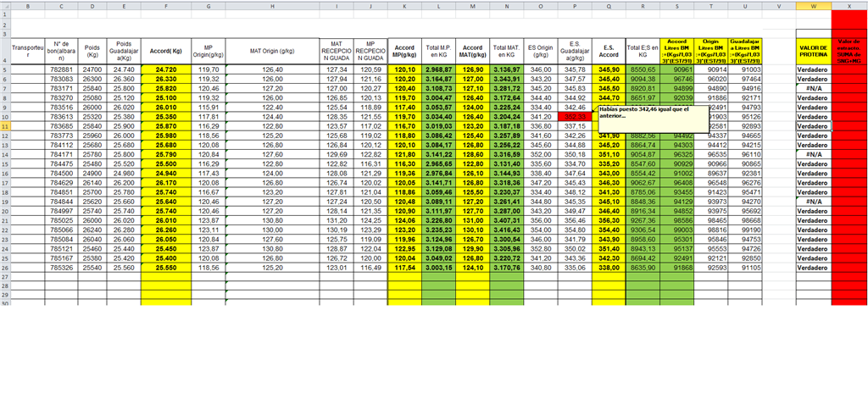Image resolution: width=868 pixels, height=415 pixels.
Task: Select the Verdadero cell in row 5
Action: [814, 69]
